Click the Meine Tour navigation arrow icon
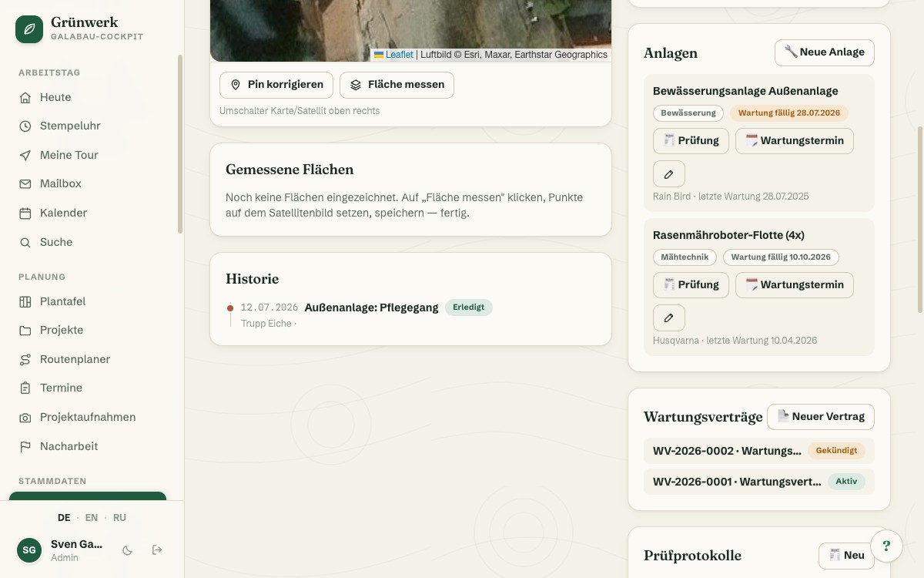Image resolution: width=924 pixels, height=578 pixels. click(25, 155)
